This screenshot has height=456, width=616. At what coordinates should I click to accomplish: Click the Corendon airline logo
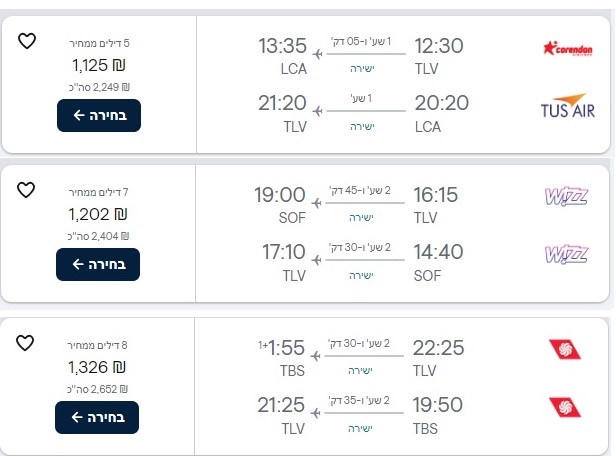(x=567, y=47)
